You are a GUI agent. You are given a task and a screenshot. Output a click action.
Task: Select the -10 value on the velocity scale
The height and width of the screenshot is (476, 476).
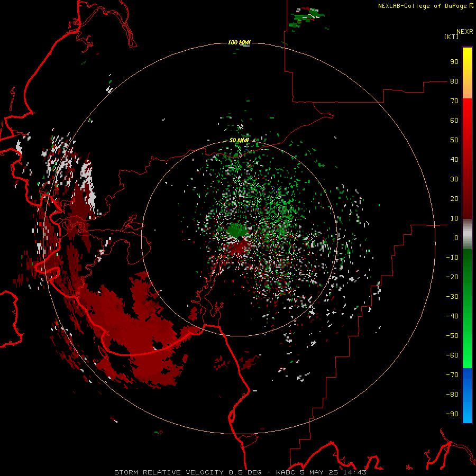[x=452, y=258]
